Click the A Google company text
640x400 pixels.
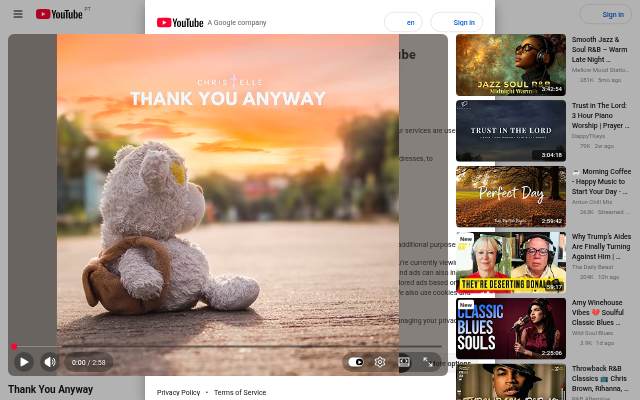click(237, 23)
